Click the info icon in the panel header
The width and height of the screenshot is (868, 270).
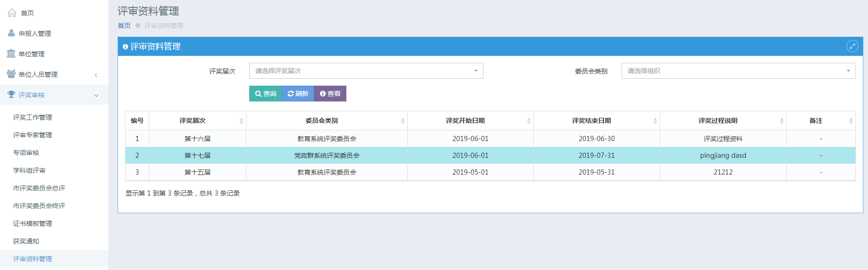(x=125, y=47)
